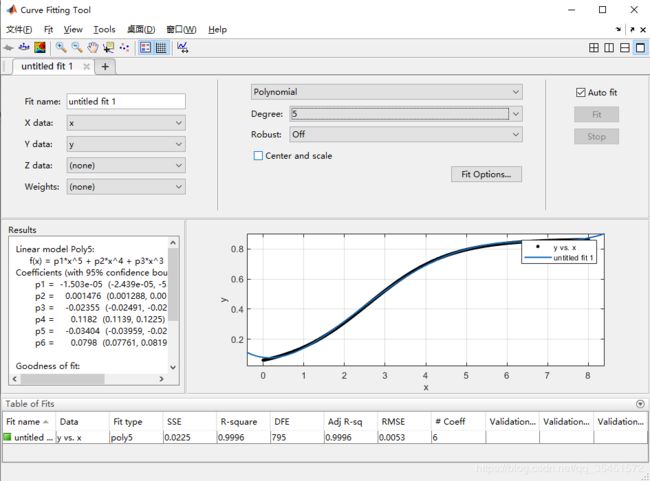
Task: Click the Adj R-sq column header
Action: pyautogui.click(x=351, y=422)
